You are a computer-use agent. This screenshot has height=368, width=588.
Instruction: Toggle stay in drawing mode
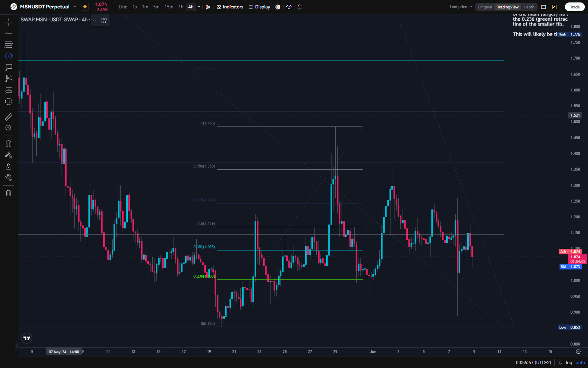(x=9, y=155)
